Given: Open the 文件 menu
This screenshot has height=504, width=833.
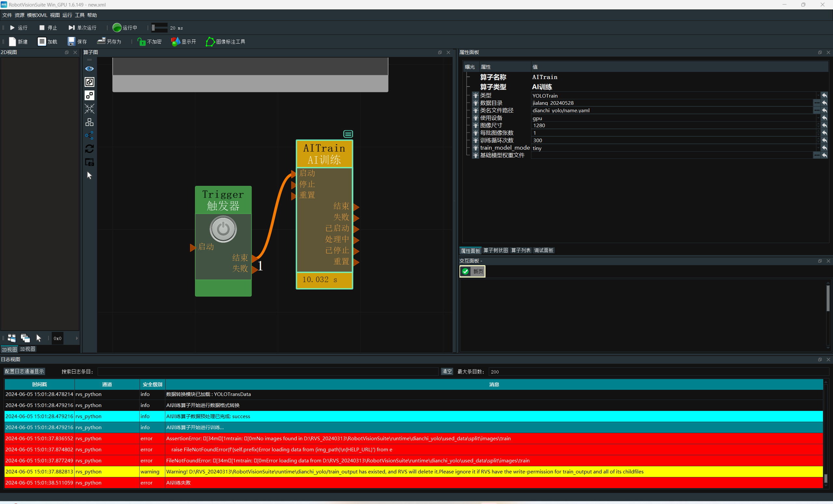Looking at the screenshot, I should [x=7, y=15].
